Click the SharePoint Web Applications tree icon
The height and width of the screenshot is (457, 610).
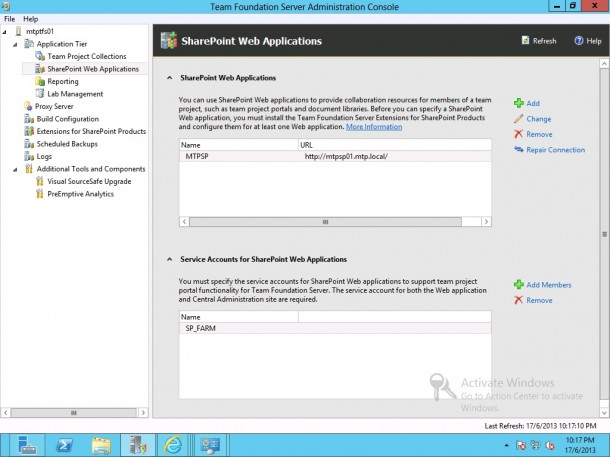point(40,69)
